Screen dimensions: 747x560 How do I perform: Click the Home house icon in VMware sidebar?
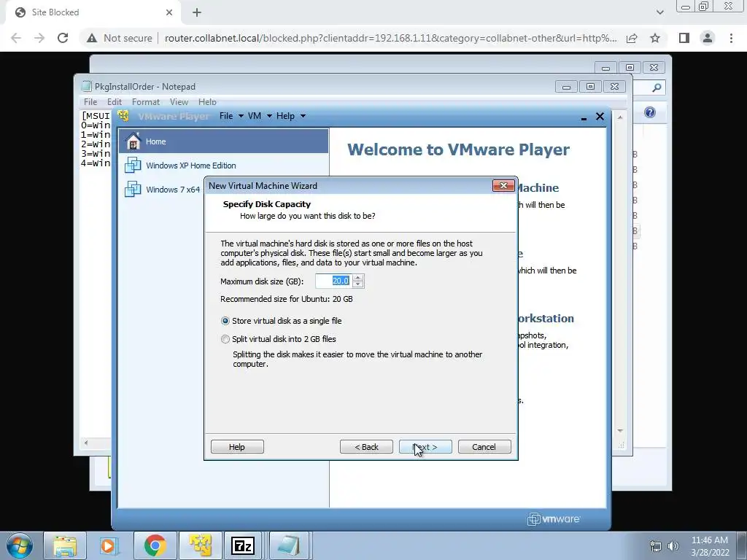click(x=133, y=141)
